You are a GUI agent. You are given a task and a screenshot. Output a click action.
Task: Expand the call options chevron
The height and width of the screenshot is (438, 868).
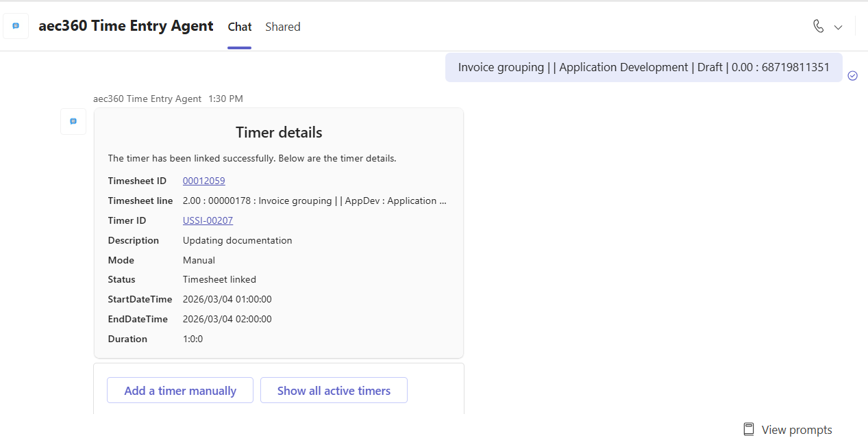tap(838, 27)
